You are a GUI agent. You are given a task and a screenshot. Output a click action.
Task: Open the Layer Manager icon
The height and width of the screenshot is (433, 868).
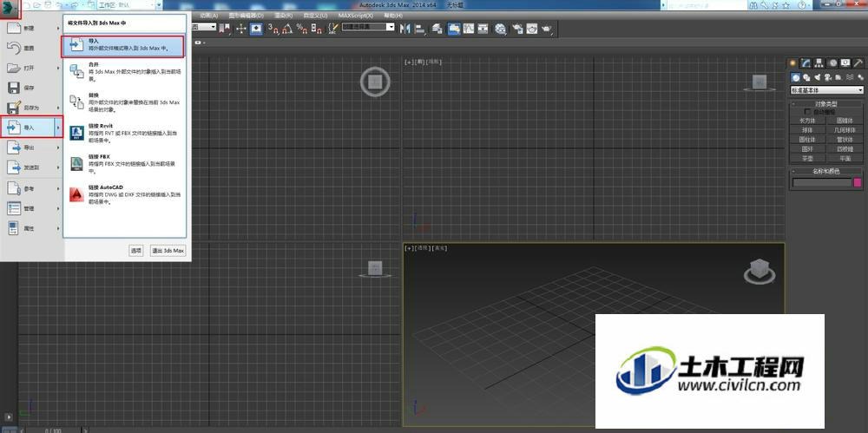pos(437,29)
